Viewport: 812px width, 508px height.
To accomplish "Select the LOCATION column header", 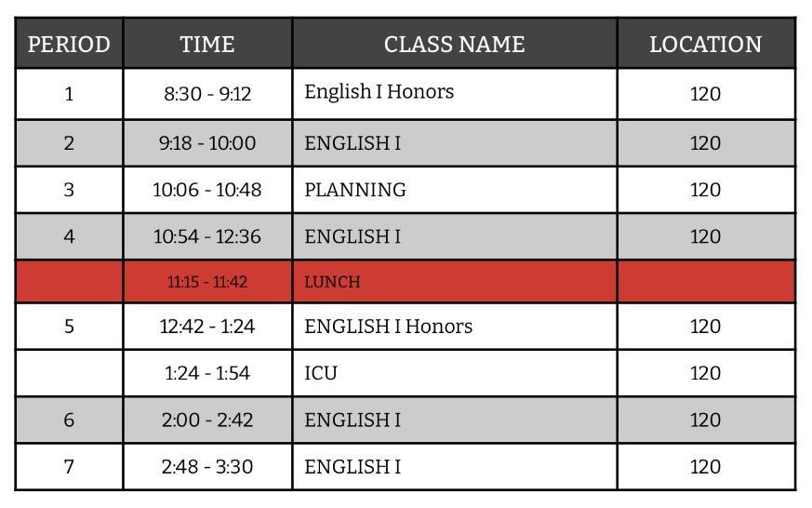I will (x=705, y=44).
